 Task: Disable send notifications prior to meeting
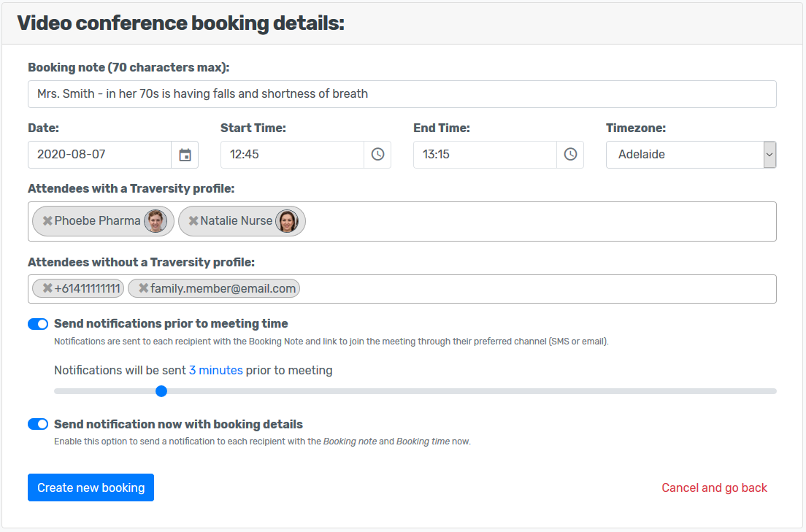38,324
